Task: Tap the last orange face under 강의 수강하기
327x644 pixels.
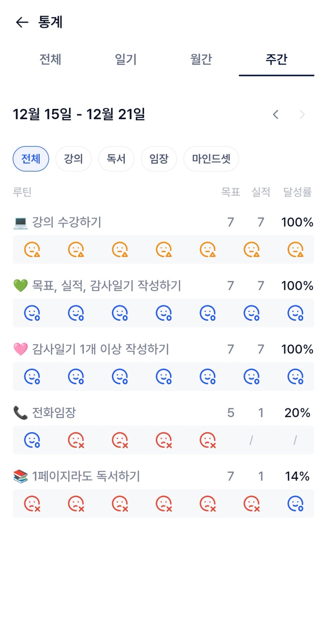Action: [x=295, y=249]
